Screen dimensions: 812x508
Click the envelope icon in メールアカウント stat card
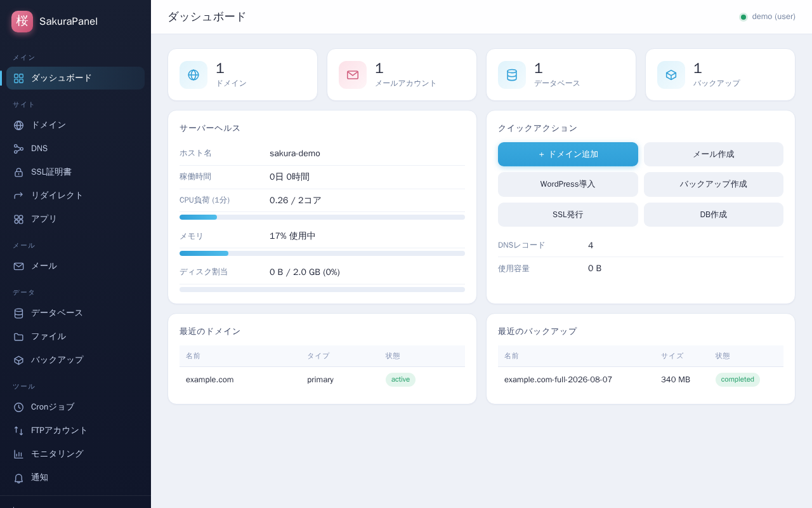[x=353, y=75]
